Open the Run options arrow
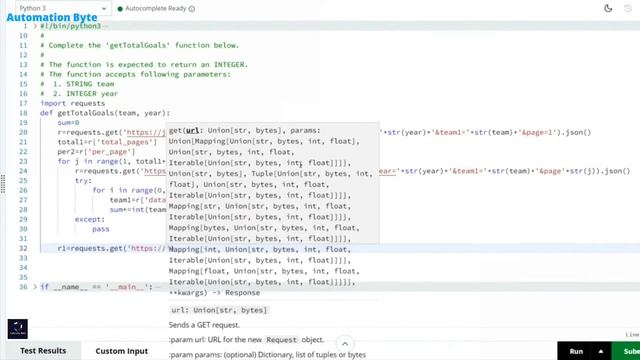The height and width of the screenshot is (360, 640). 601,351
